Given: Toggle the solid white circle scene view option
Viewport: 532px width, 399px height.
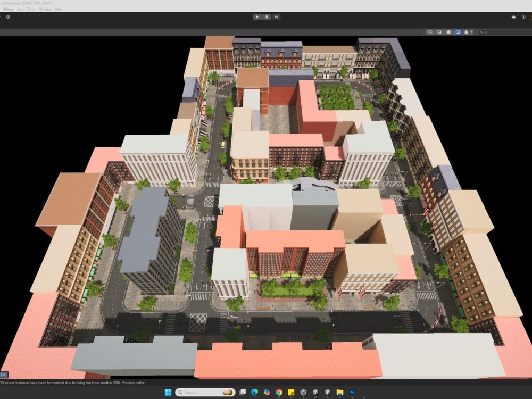Looking at the screenshot, I should pos(448,32).
